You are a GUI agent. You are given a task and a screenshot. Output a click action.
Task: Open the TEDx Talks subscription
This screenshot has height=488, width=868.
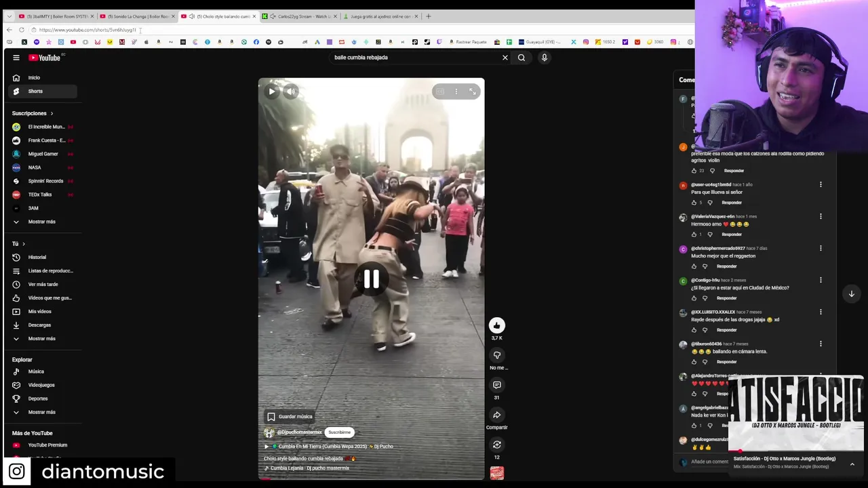[42, 195]
